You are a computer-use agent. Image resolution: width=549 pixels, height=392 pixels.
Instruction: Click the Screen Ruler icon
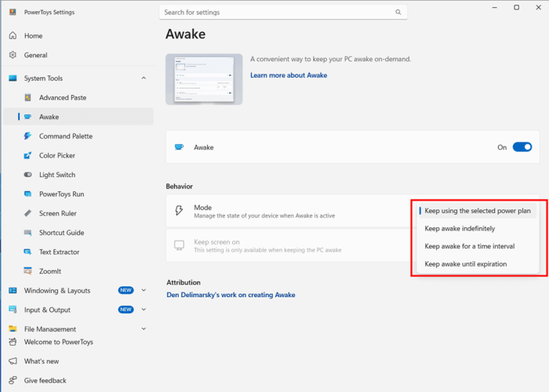coord(28,213)
